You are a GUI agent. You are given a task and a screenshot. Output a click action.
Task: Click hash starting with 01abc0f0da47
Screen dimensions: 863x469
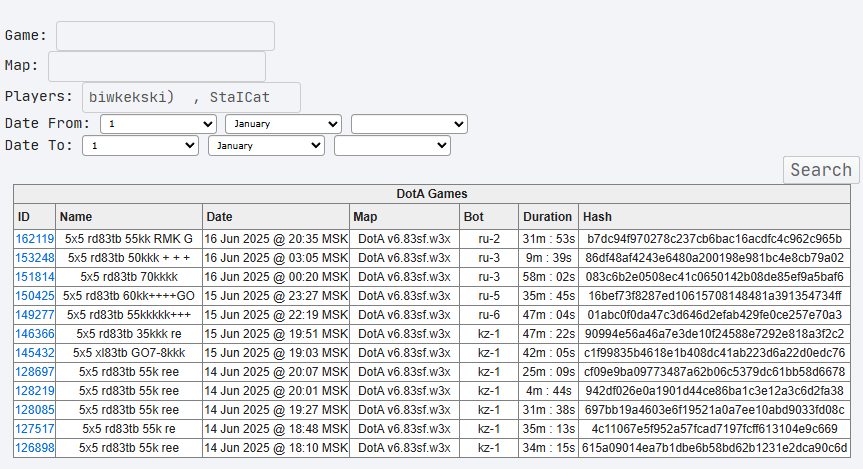coord(714,315)
